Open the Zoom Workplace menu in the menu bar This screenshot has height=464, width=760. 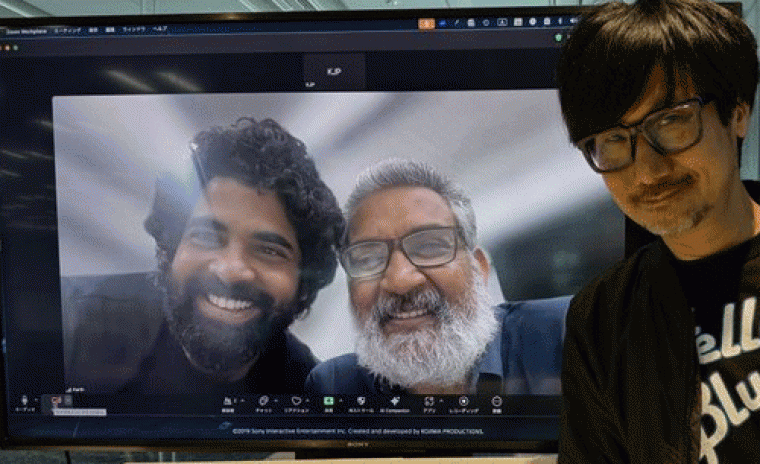[28, 30]
